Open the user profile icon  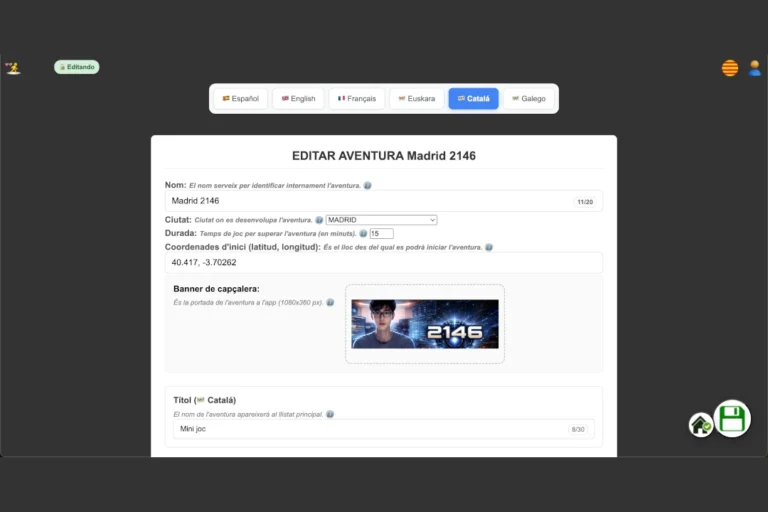point(755,68)
